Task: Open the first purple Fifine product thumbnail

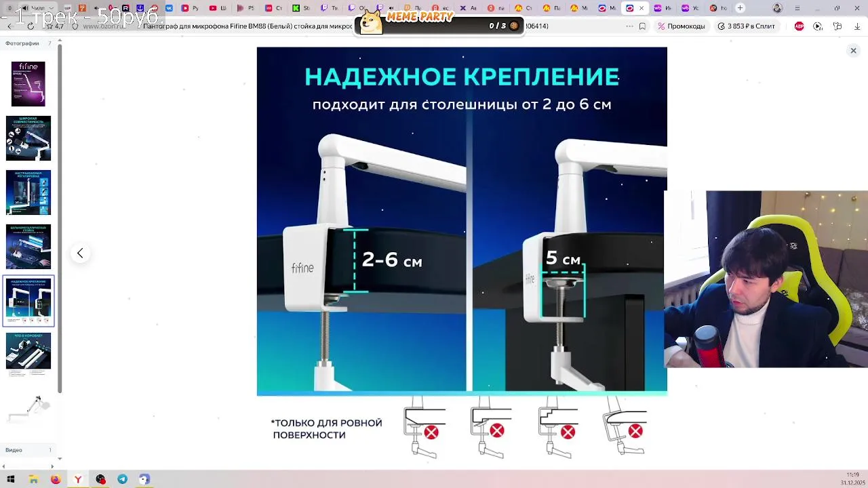Action: (28, 84)
